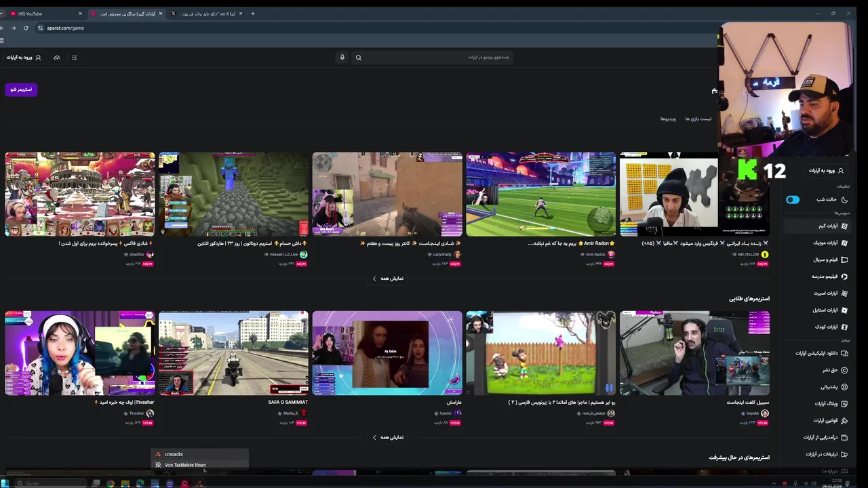This screenshot has height=488, width=868.
Task: Click the sidebar login 'ورود به آپارات' button
Action: click(826, 171)
